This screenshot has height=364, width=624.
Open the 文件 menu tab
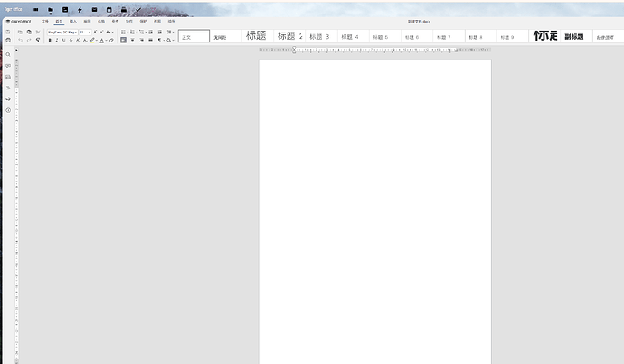coord(44,20)
